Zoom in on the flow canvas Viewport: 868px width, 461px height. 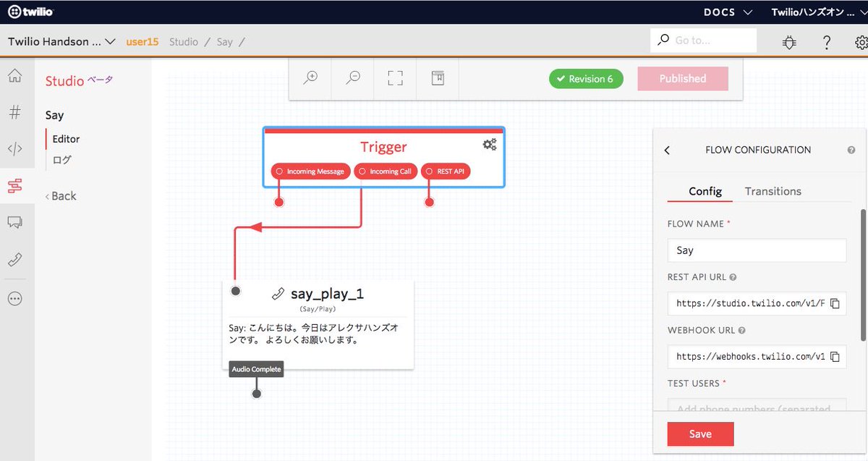pos(310,78)
